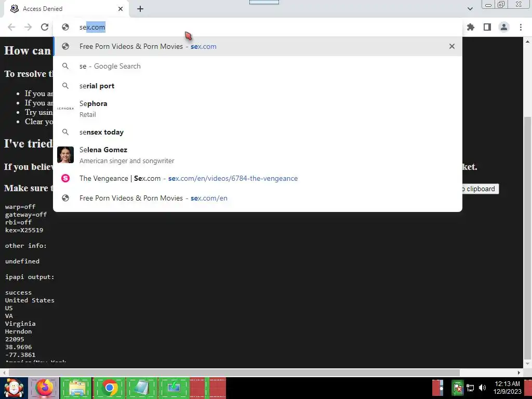532x399 pixels.
Task: Choose the last suggestion ending in /en
Action: click(x=258, y=198)
